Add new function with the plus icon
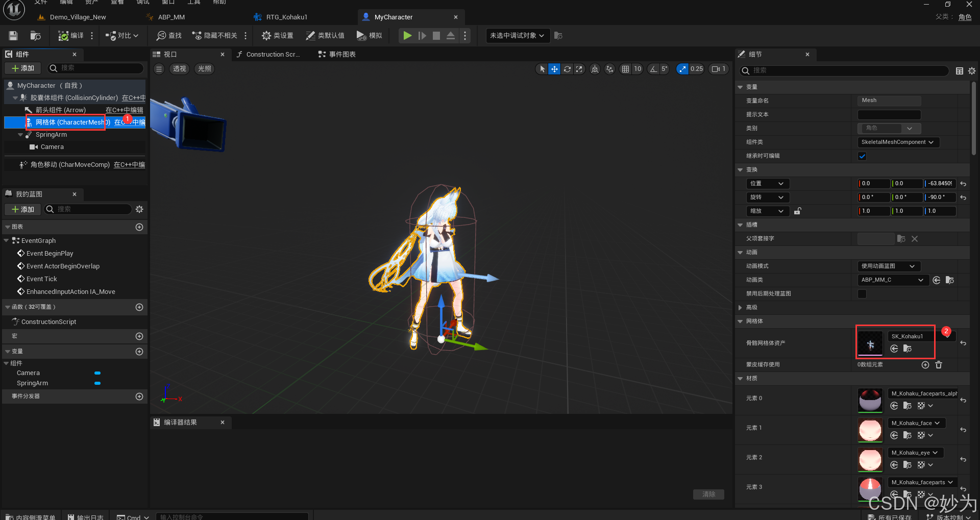Viewport: 980px width, 520px height. [x=139, y=307]
